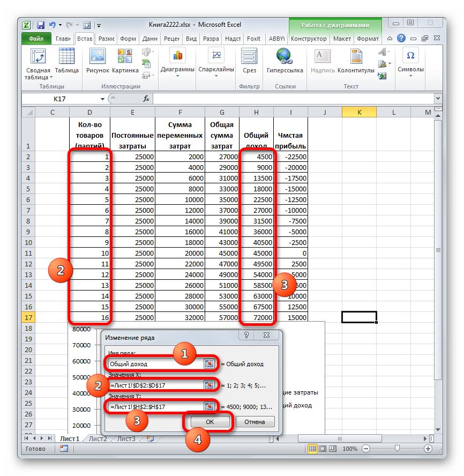Click range selector icon for Имя ряда field

pos(209,363)
